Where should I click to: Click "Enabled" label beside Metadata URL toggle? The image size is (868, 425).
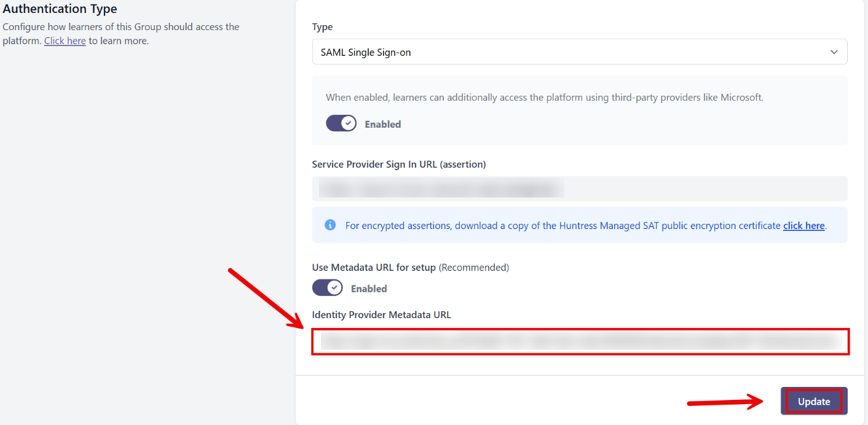pos(369,289)
